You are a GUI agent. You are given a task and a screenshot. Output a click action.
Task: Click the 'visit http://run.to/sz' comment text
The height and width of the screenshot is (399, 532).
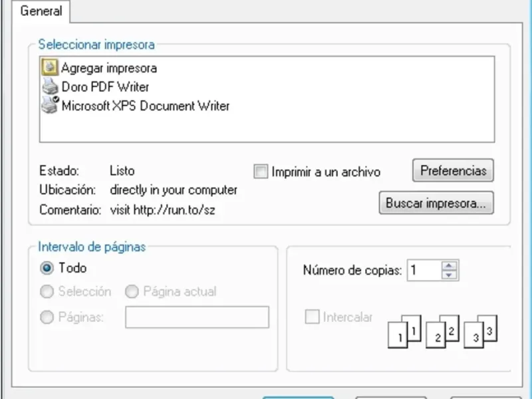click(162, 210)
